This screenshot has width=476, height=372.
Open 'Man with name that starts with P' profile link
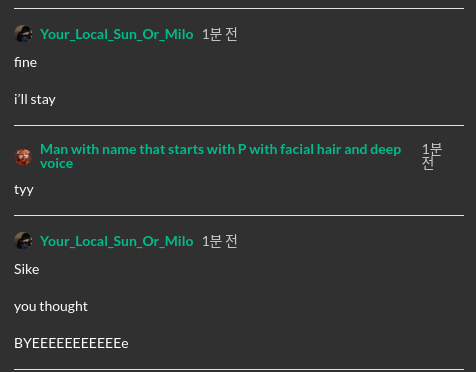(x=220, y=156)
